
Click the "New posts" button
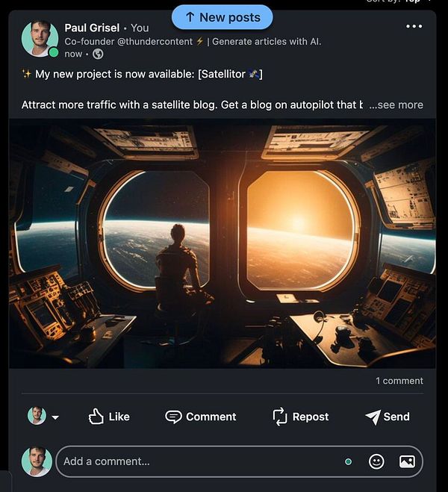tap(222, 17)
